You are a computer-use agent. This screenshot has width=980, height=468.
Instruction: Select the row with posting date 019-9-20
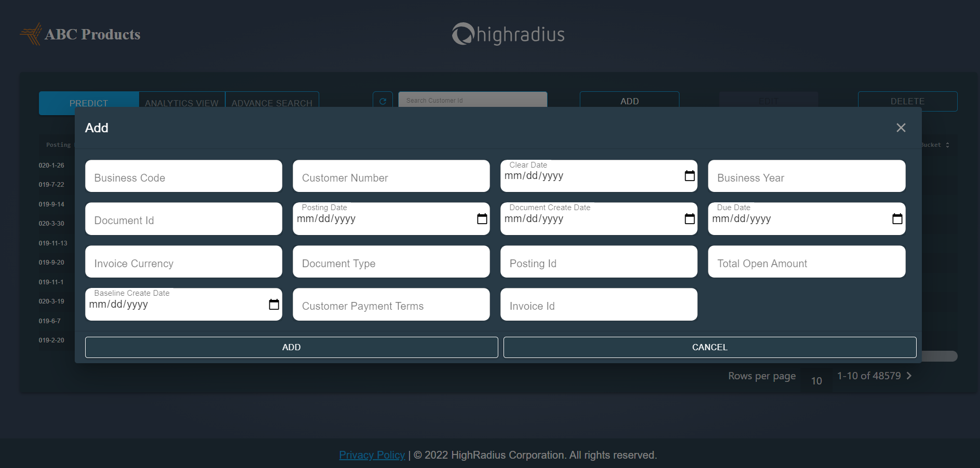click(x=51, y=262)
